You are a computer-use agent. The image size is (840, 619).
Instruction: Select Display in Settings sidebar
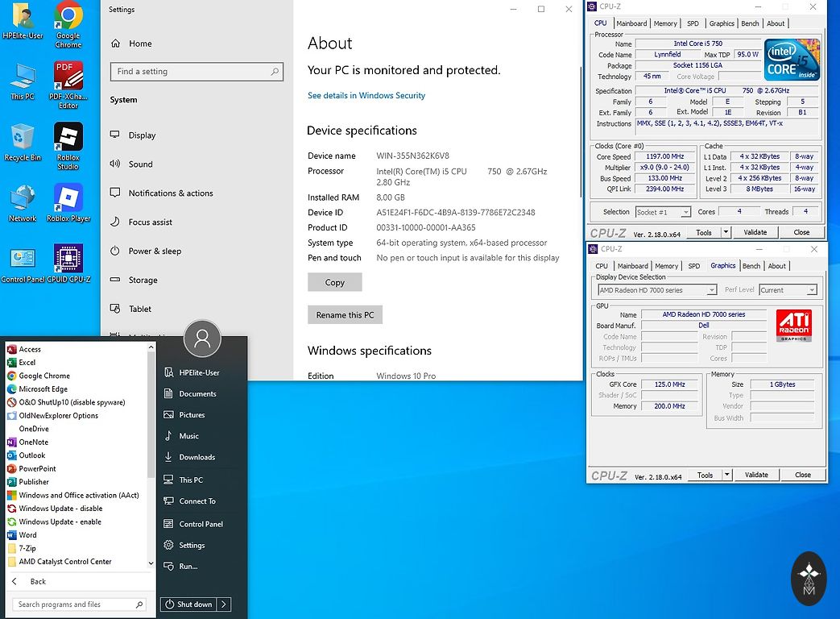click(142, 135)
